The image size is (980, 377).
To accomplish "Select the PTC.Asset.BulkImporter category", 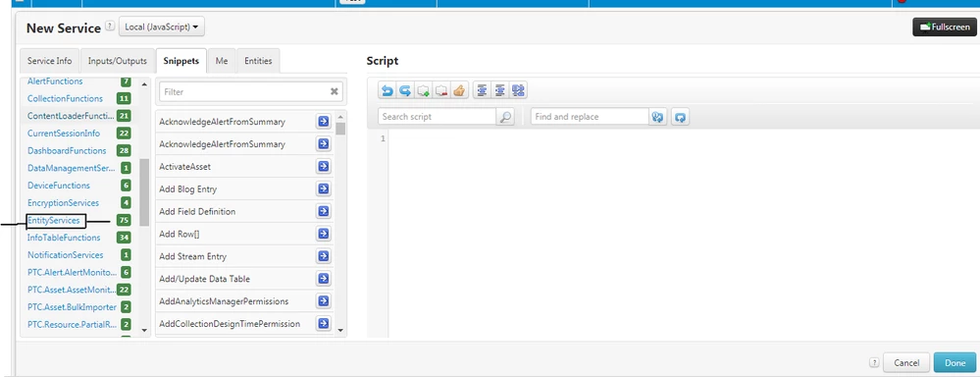I will point(72,307).
